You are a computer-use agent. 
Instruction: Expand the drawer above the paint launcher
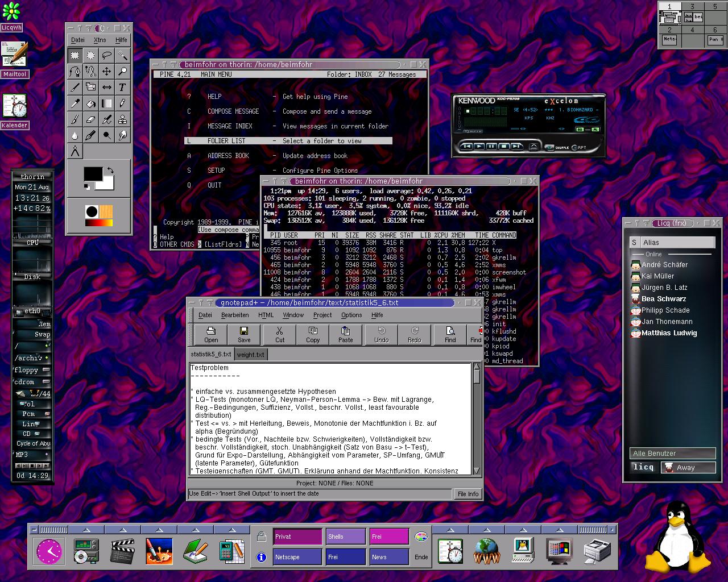tap(159, 530)
